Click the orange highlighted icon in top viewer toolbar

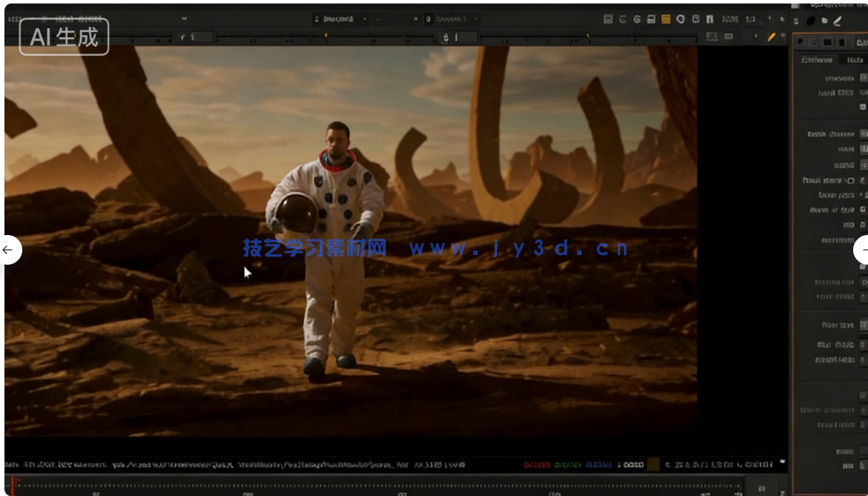pyautogui.click(x=665, y=19)
